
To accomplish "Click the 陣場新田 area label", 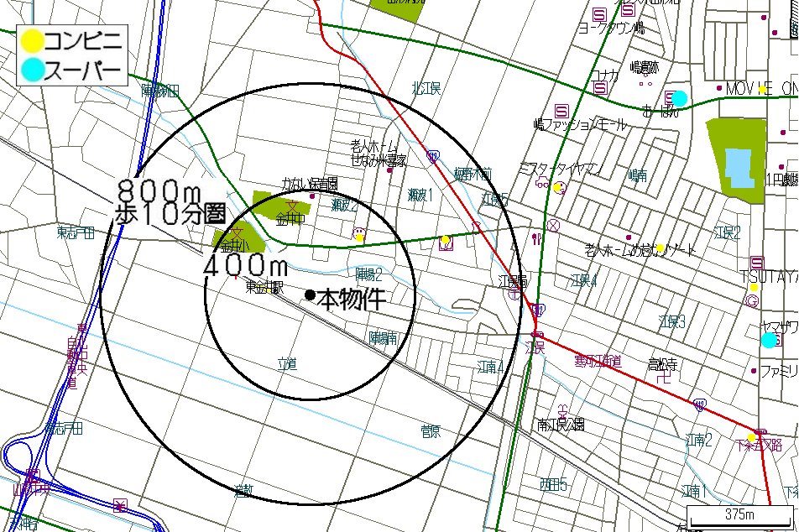I will (x=160, y=91).
